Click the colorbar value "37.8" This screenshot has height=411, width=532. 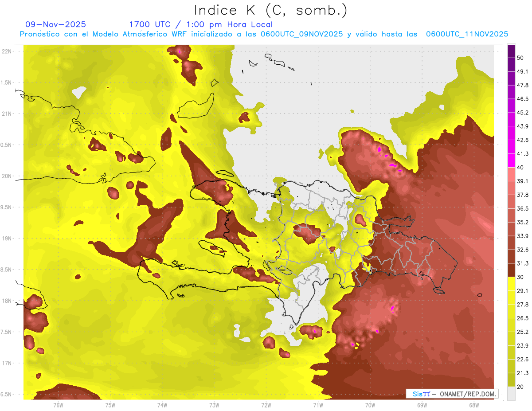point(523,195)
